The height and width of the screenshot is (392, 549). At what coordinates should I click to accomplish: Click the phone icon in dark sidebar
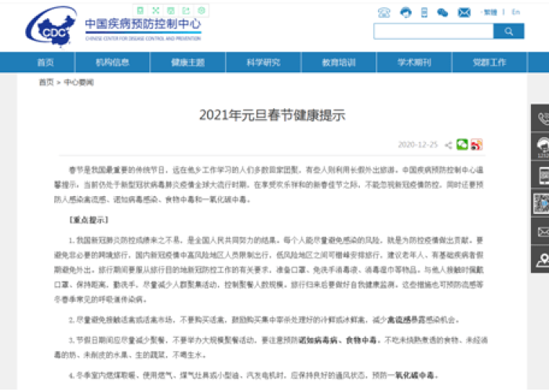click(543, 118)
